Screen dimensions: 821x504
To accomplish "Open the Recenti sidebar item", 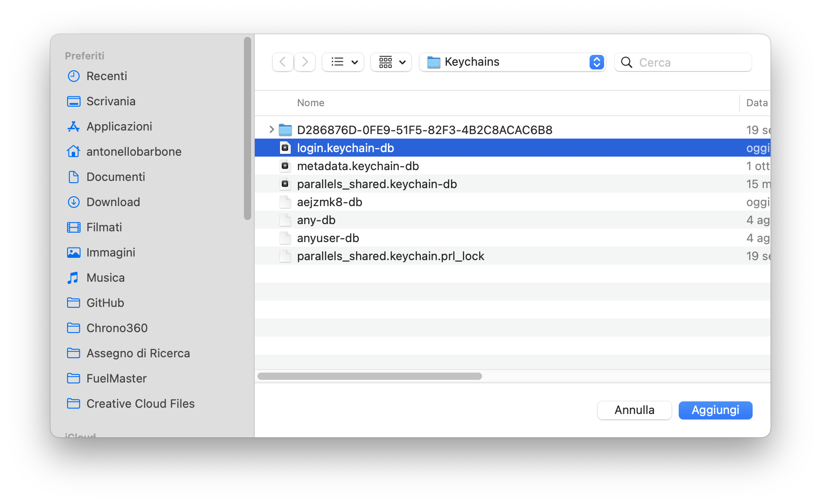I will tap(107, 76).
